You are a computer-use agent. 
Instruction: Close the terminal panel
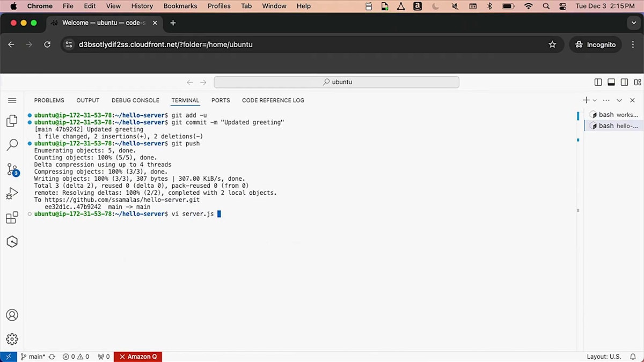click(x=632, y=100)
